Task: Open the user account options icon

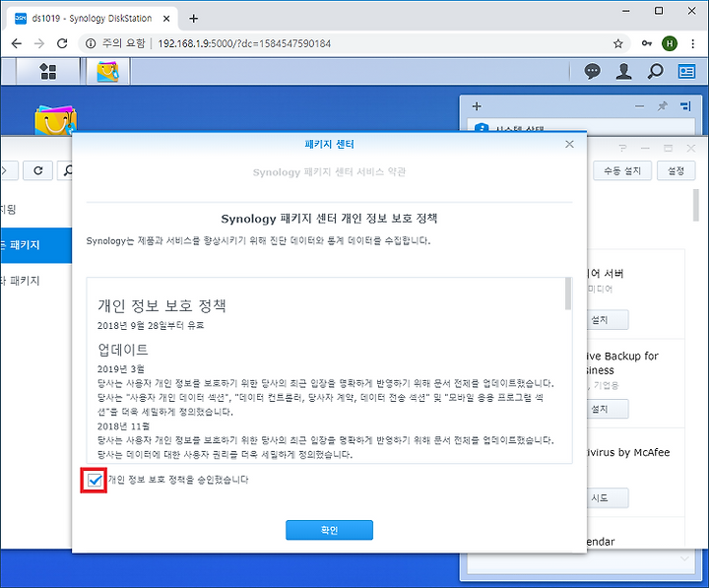Action: coord(623,71)
